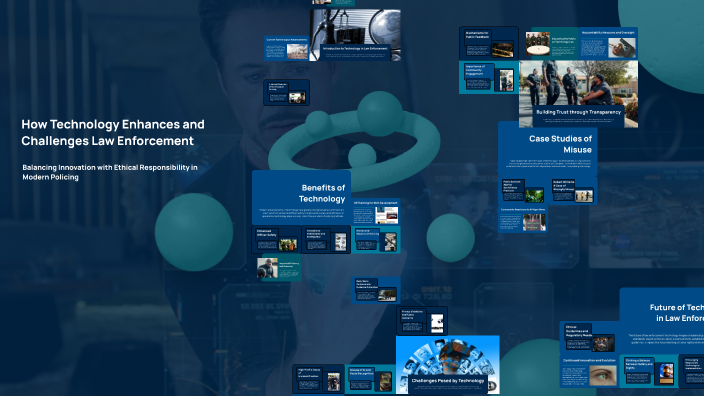
Task: Click the subtitle Balancing Innovation with Ethical Responsibility
Action: click(110, 172)
